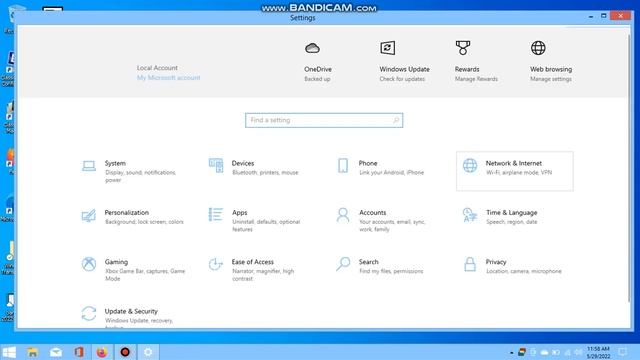Launch File Explorer from taskbar
This screenshot has width=640, height=360.
tap(32, 352)
